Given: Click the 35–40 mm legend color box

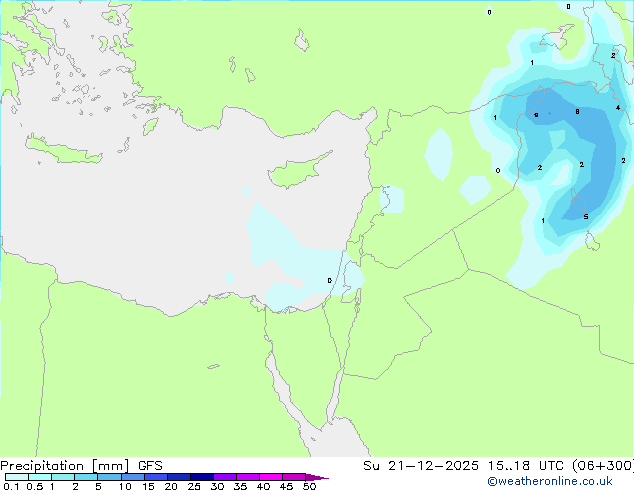Looking at the screenshot, I should click(247, 477).
